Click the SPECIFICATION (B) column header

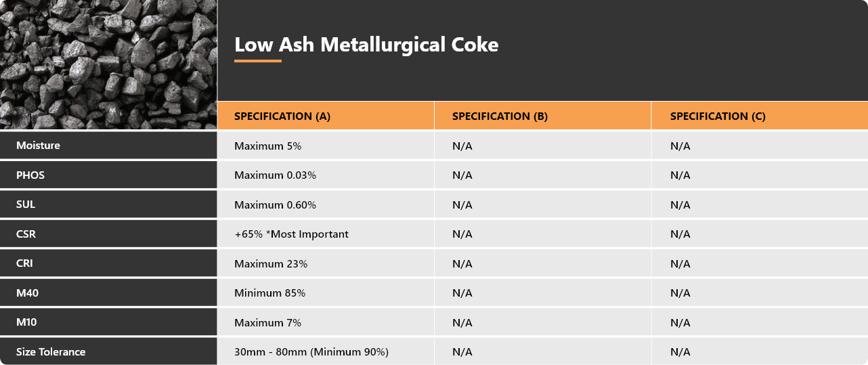click(x=500, y=116)
